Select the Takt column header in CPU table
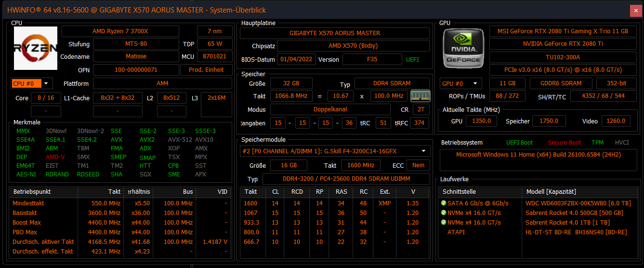Screen dimensions: 644x268 (101, 191)
